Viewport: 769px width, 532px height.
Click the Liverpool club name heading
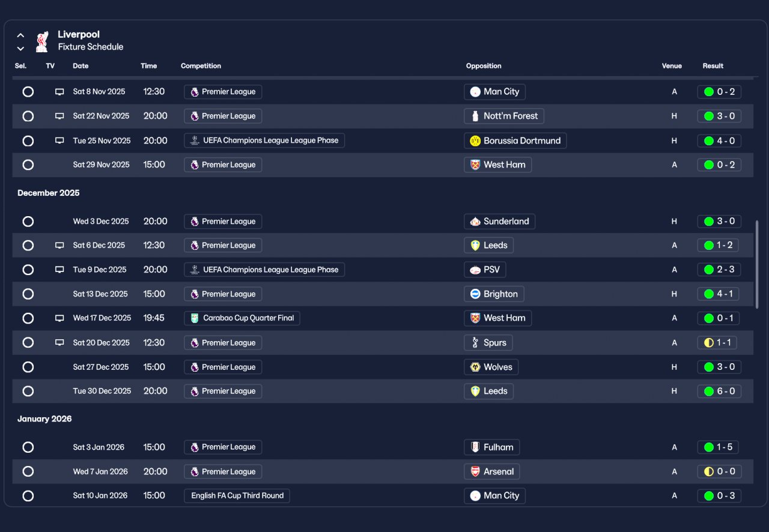(x=79, y=34)
